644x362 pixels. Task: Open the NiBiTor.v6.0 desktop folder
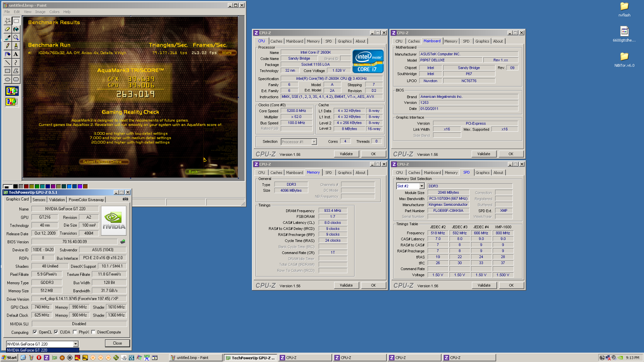[624, 60]
